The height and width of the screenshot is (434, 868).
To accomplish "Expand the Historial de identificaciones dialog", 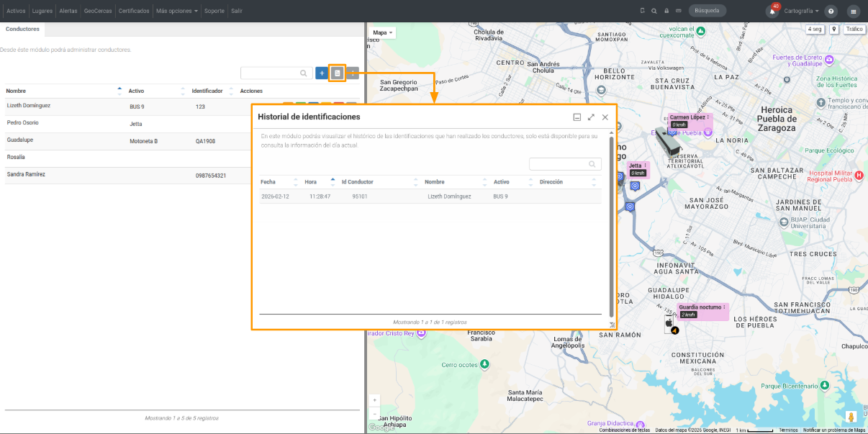I will click(x=591, y=117).
